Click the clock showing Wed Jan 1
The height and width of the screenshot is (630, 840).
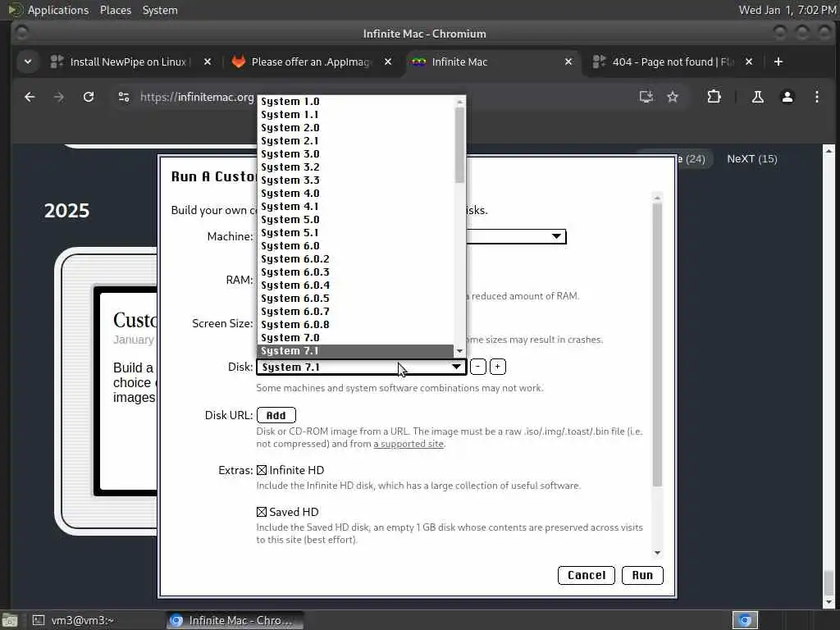click(x=787, y=10)
